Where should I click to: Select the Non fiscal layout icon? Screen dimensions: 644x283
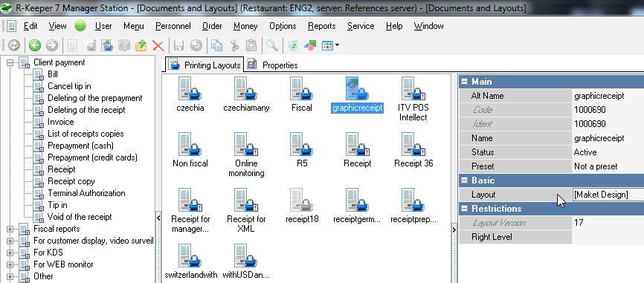point(190,150)
